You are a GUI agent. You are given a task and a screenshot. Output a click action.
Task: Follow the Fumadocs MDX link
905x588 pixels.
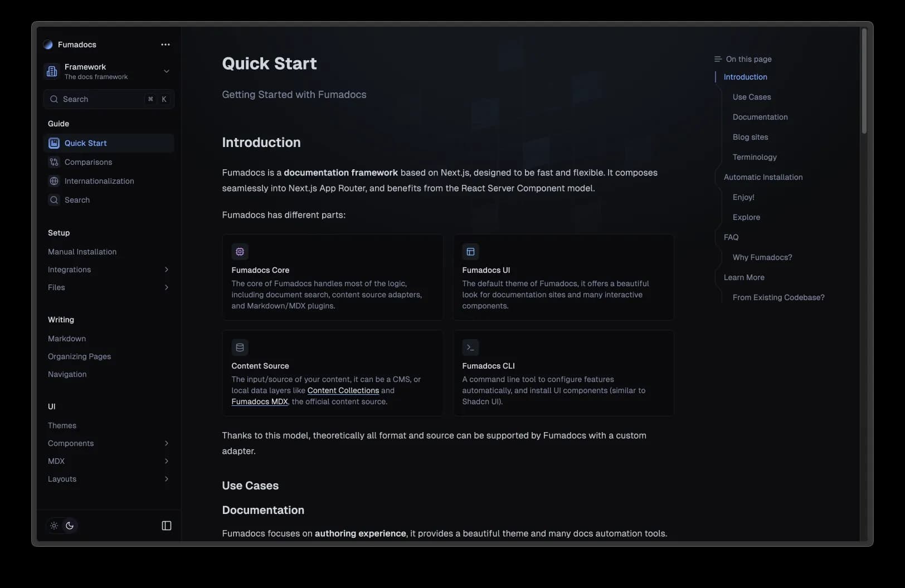260,401
